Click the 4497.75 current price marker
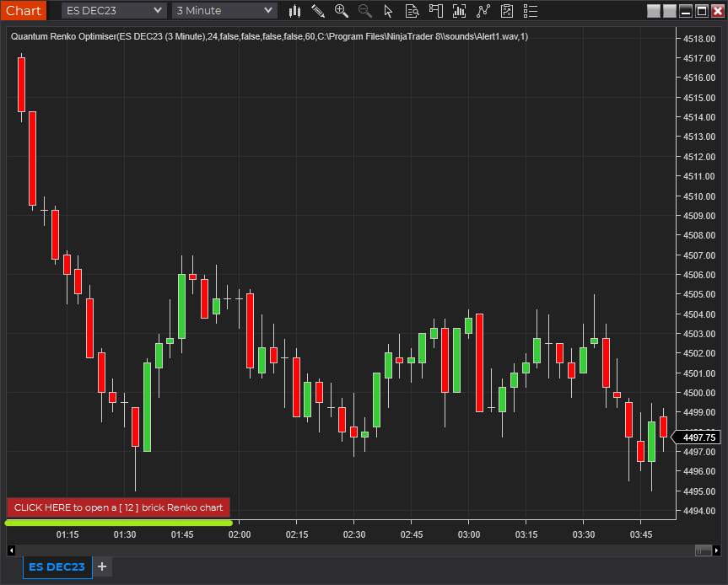 [697, 437]
